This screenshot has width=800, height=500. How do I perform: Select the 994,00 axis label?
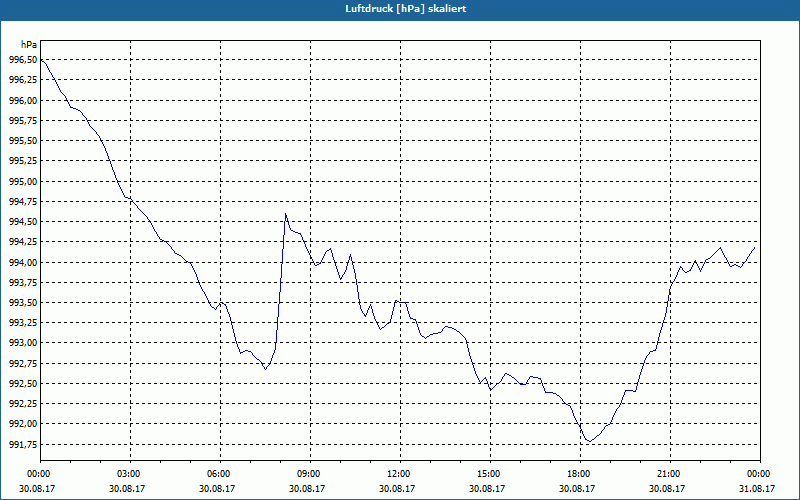tap(23, 262)
